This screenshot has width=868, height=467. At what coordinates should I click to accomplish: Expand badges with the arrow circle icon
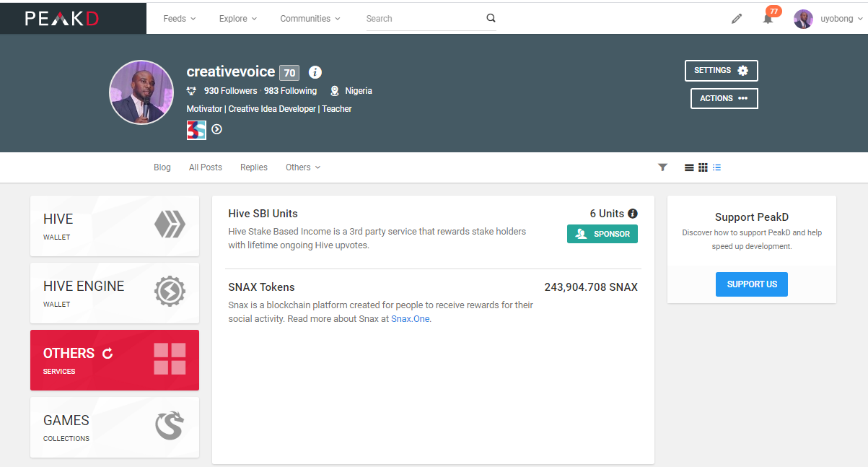click(x=216, y=130)
